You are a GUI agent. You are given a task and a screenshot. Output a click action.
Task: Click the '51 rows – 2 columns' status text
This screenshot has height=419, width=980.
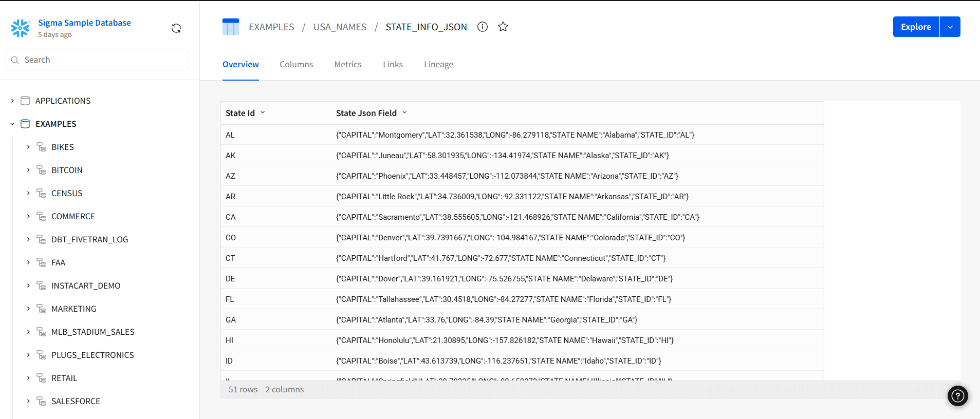pyautogui.click(x=266, y=389)
